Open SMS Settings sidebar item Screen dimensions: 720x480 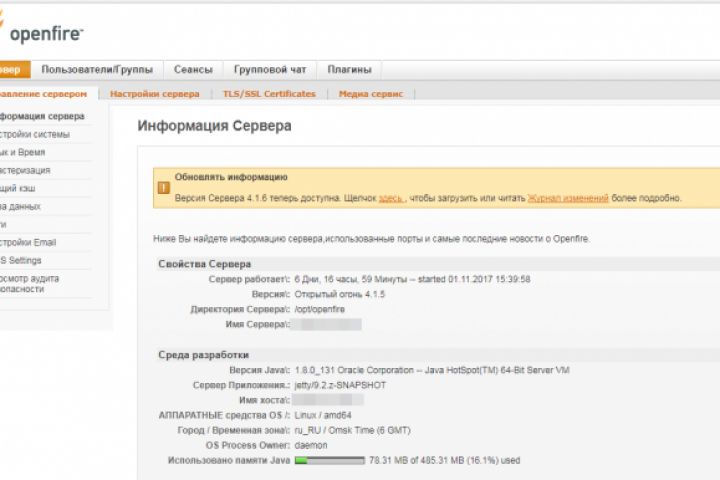click(21, 260)
